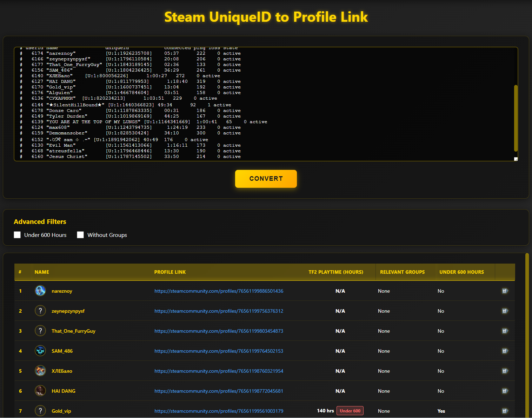The image size is (532, 418).
Task: Click the tf icon in zeynepzynpysf row
Action: (x=505, y=311)
